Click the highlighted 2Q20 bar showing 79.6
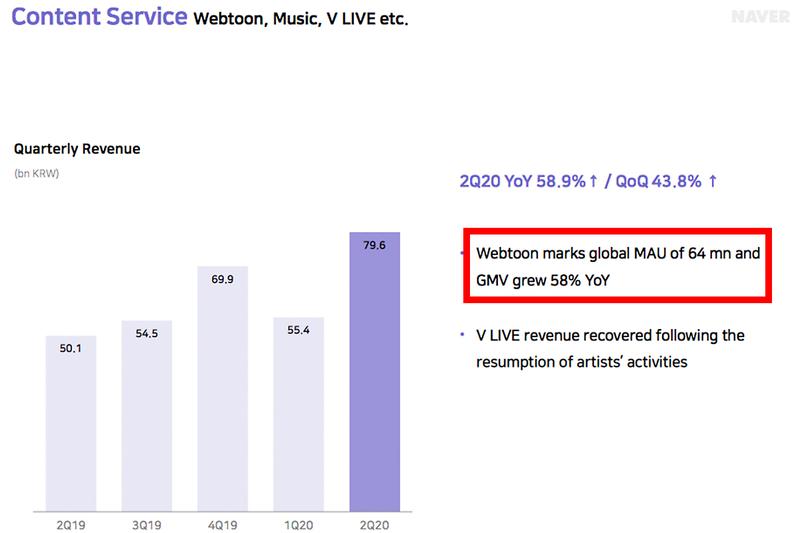 [374, 372]
